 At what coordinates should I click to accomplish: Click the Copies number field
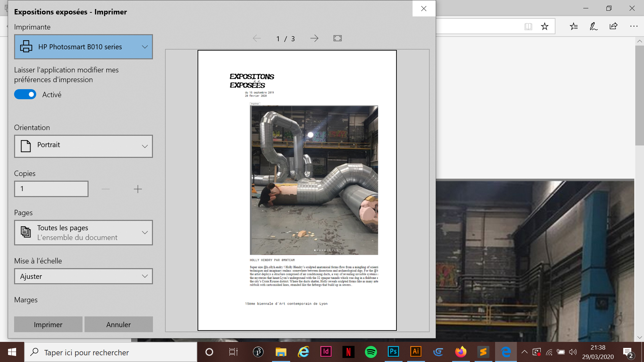[51, 189]
